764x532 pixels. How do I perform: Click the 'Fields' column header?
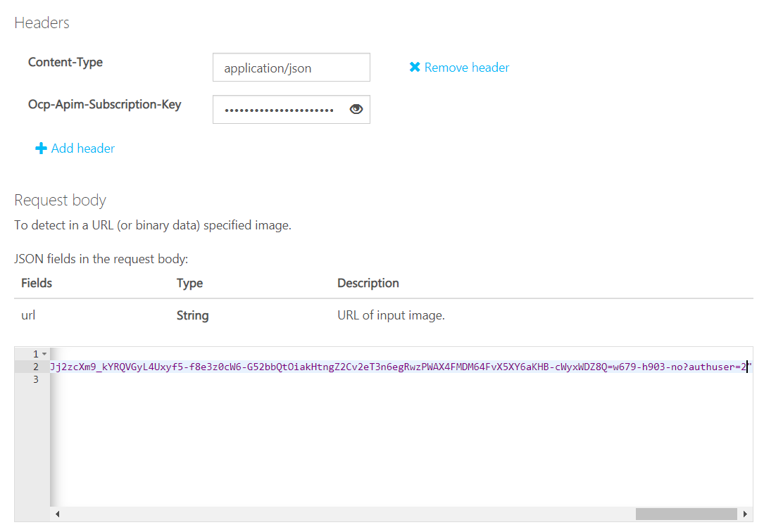pyautogui.click(x=37, y=284)
